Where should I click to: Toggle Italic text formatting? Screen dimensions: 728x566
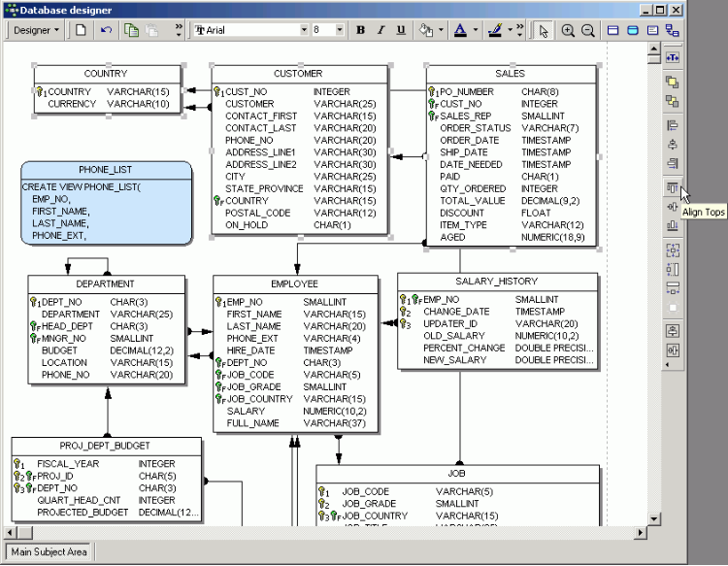(381, 30)
